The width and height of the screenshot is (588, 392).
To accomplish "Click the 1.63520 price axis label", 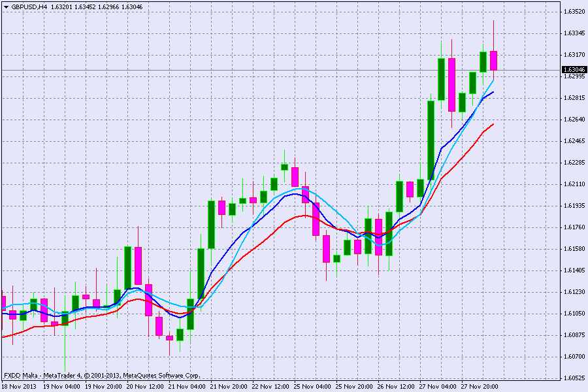I will click(x=574, y=11).
